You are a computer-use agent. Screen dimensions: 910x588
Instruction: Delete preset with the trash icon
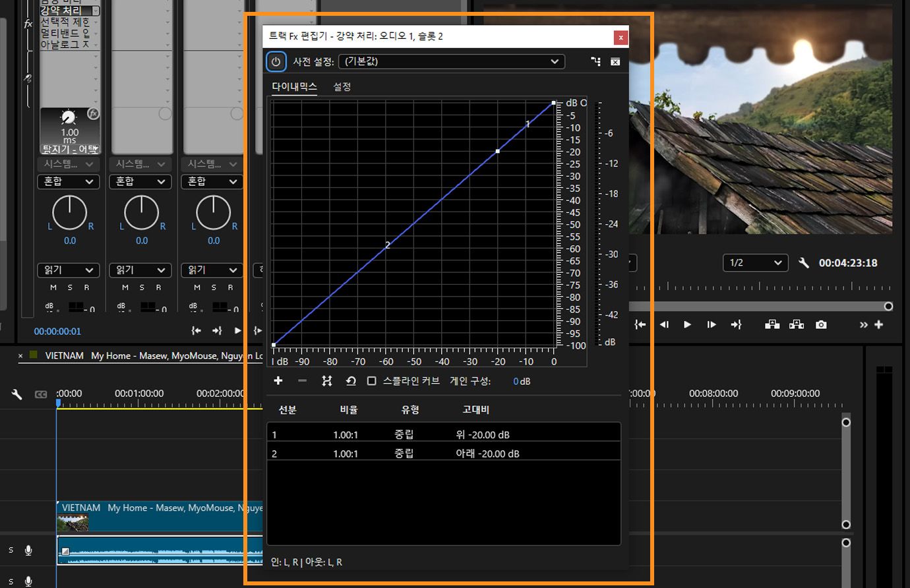point(615,61)
